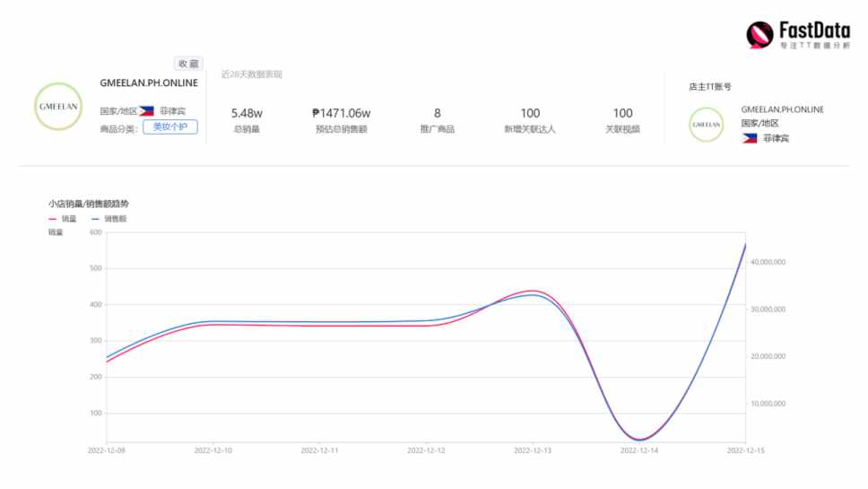The width and height of the screenshot is (868, 489).
Task: Click the 2022-12-12 x-axis date label
Action: pyautogui.click(x=426, y=450)
